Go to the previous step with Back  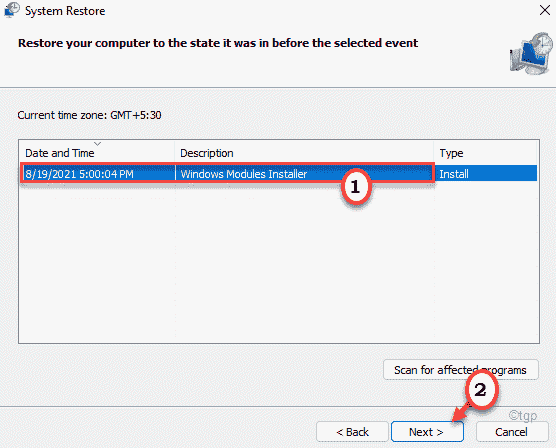pyautogui.click(x=352, y=432)
